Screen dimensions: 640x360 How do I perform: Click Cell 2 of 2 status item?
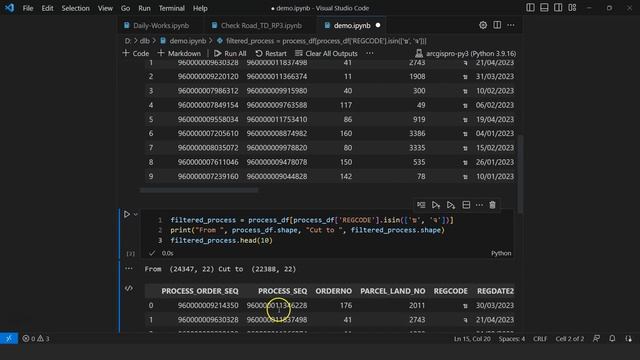click(x=569, y=339)
